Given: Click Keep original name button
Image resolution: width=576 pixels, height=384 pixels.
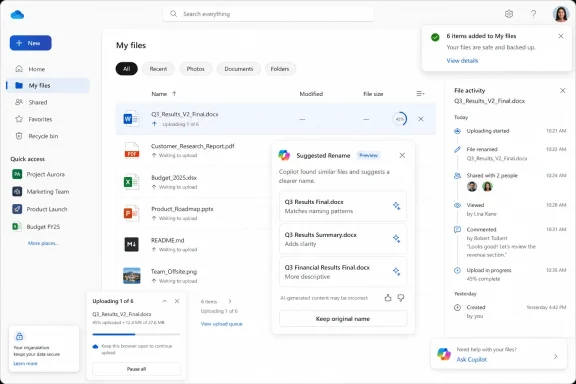Looking at the screenshot, I should tap(343, 319).
